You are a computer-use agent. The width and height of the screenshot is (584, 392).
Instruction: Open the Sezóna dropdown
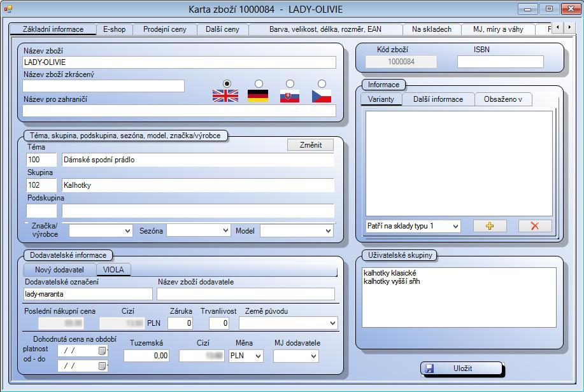225,231
